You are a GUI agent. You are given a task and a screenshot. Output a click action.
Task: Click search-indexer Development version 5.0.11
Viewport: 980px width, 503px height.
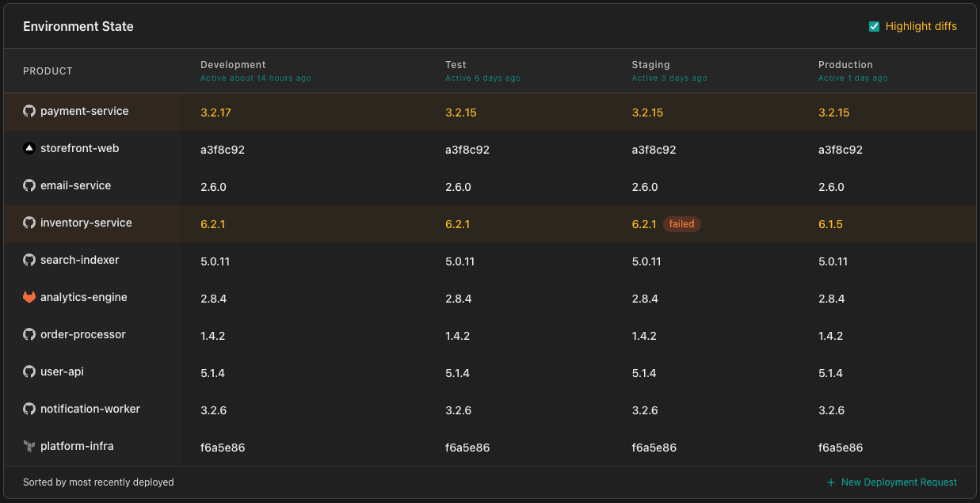(x=215, y=261)
